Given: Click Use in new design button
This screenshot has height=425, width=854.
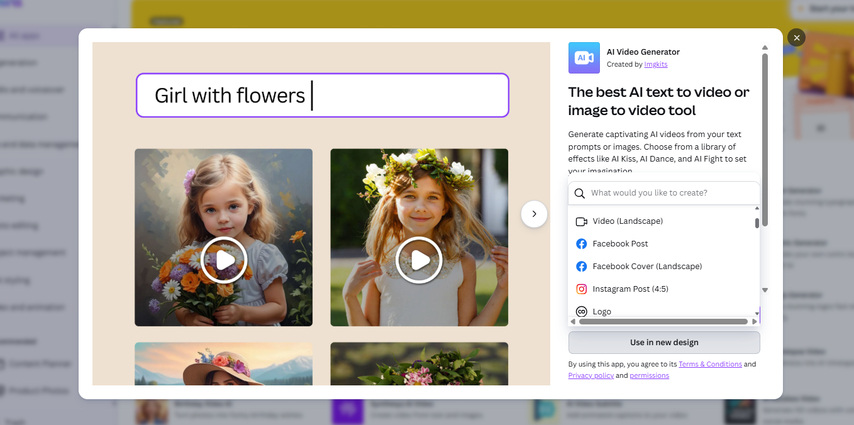Looking at the screenshot, I should click(664, 343).
